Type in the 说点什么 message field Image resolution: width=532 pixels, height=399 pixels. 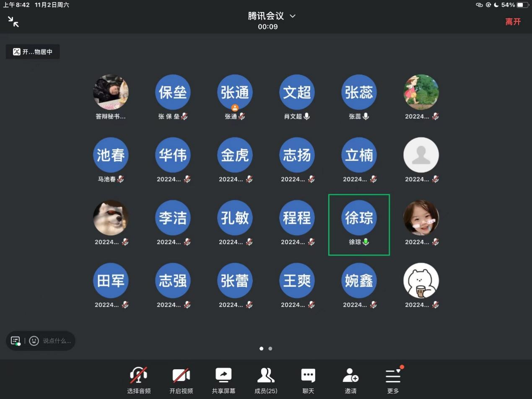57,341
